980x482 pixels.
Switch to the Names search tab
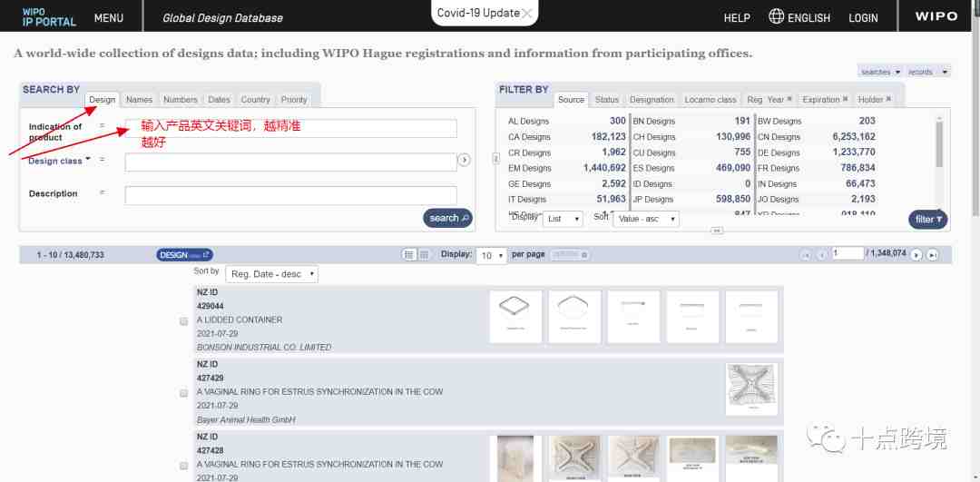[139, 100]
